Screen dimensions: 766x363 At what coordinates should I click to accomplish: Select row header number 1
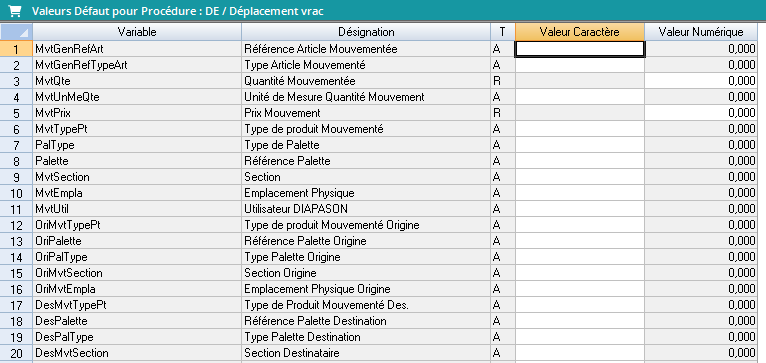(x=16, y=49)
